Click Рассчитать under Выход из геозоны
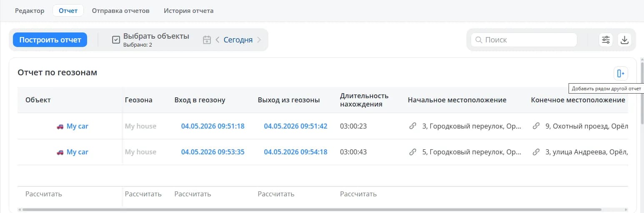 276,194
